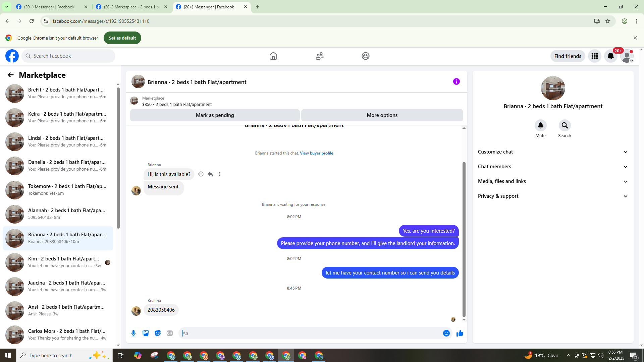Expand Media, files and links section
Screen dimensions: 644x362
[x=553, y=181]
